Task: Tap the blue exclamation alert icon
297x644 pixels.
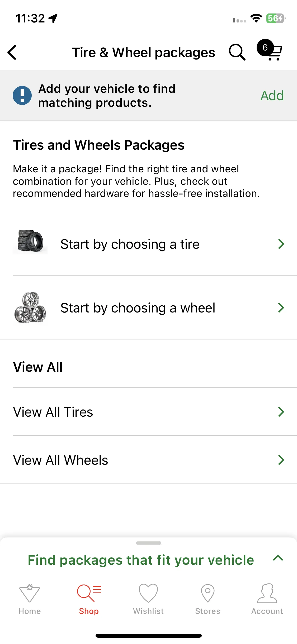Action: (x=22, y=95)
